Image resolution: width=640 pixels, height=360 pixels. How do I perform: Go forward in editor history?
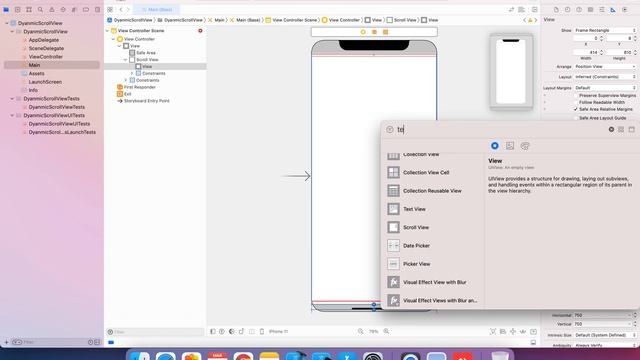(128, 9)
